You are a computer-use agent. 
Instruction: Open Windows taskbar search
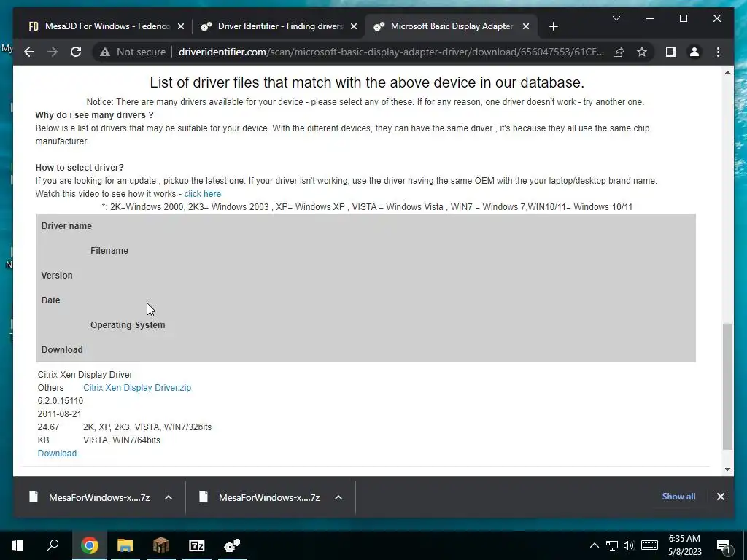[x=53, y=545]
